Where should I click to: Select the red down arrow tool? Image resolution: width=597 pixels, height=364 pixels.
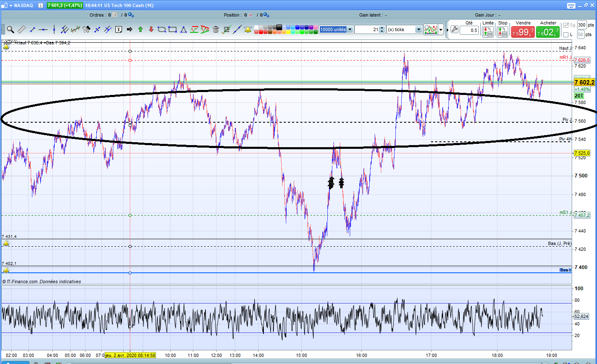(151, 29)
